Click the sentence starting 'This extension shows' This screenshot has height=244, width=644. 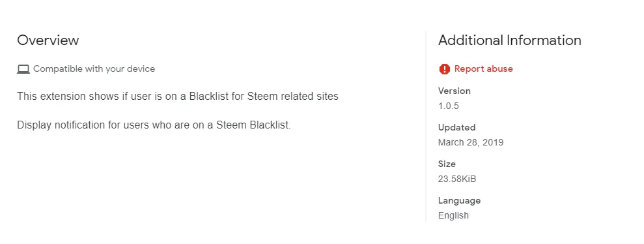pyautogui.click(x=178, y=97)
